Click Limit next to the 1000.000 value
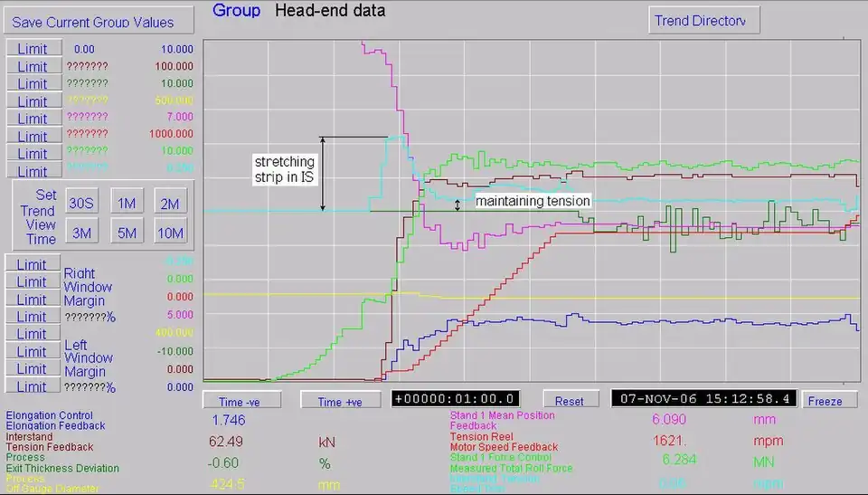The height and width of the screenshot is (495, 868). click(x=33, y=136)
